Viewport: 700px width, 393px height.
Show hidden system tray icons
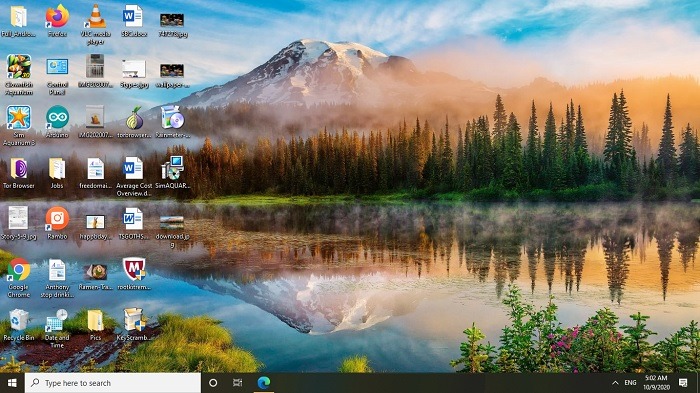615,383
